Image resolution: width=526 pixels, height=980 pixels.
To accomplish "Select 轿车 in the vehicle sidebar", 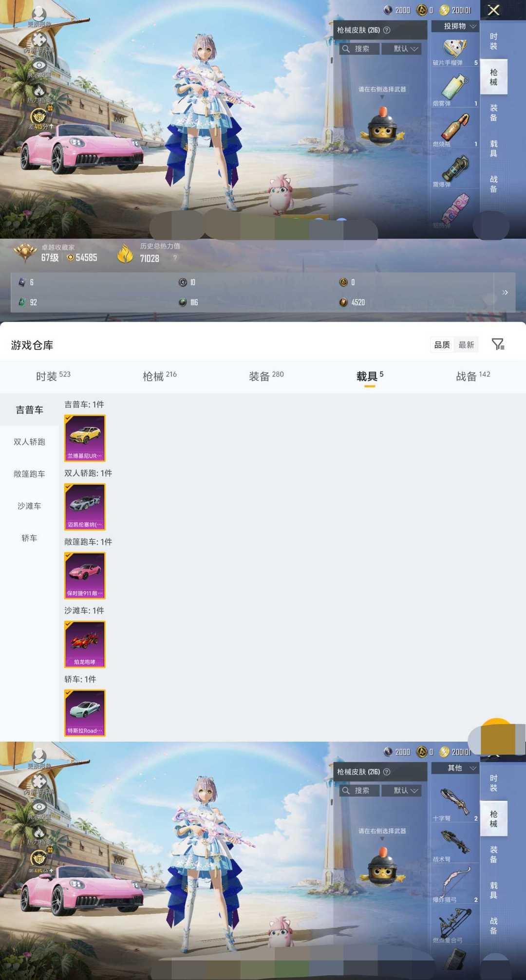I will click(29, 538).
